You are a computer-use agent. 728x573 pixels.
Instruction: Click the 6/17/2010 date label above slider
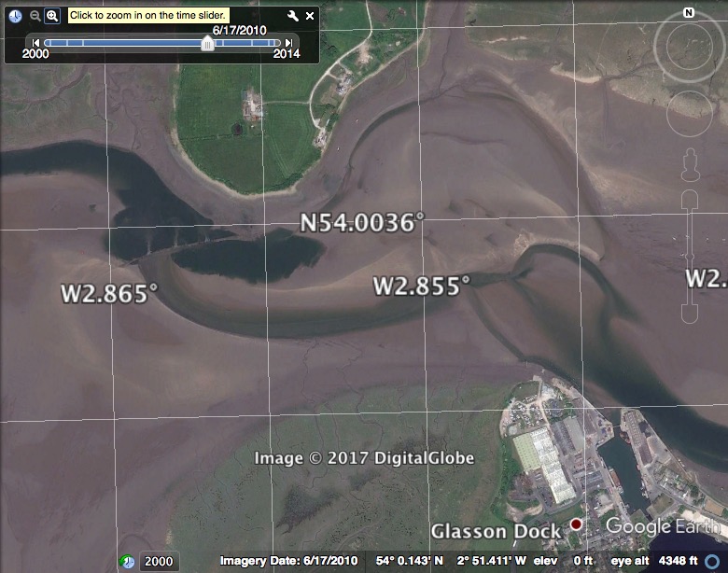240,31
